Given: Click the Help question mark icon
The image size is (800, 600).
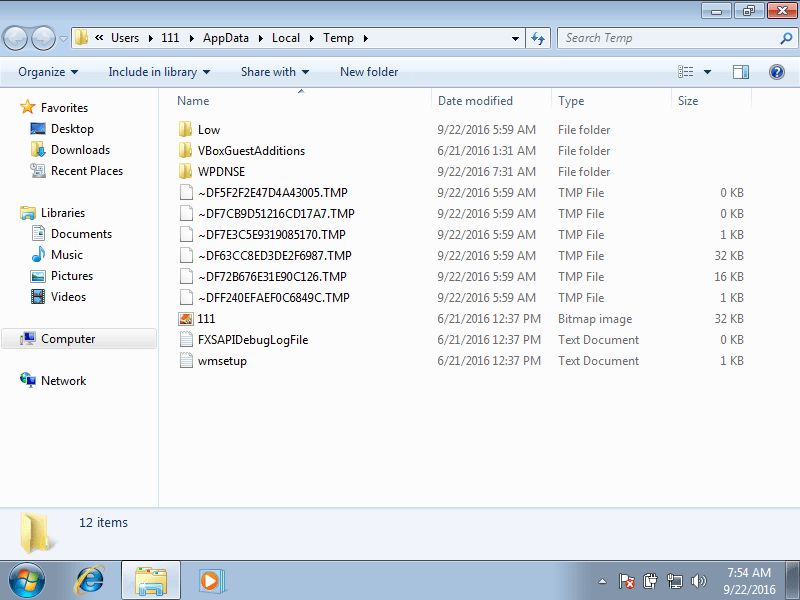Looking at the screenshot, I should coord(777,72).
